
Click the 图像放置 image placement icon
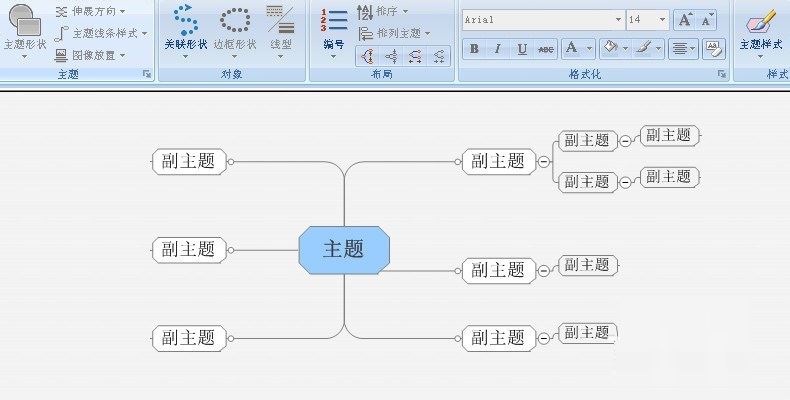coord(61,55)
